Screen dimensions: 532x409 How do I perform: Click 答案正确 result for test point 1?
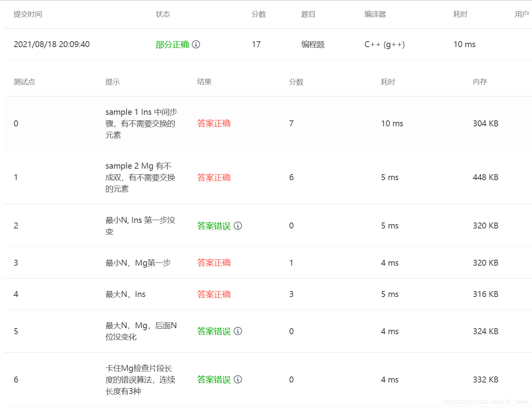coord(214,177)
